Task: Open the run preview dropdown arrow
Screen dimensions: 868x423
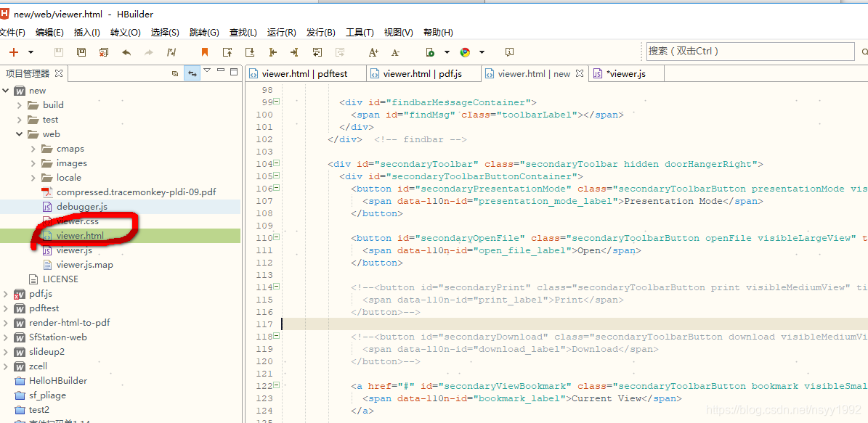Action: click(x=447, y=52)
